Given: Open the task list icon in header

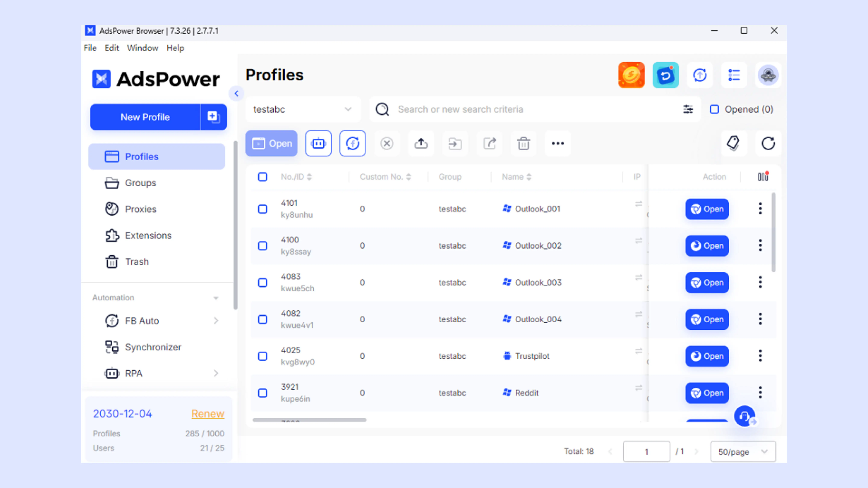Looking at the screenshot, I should (734, 75).
